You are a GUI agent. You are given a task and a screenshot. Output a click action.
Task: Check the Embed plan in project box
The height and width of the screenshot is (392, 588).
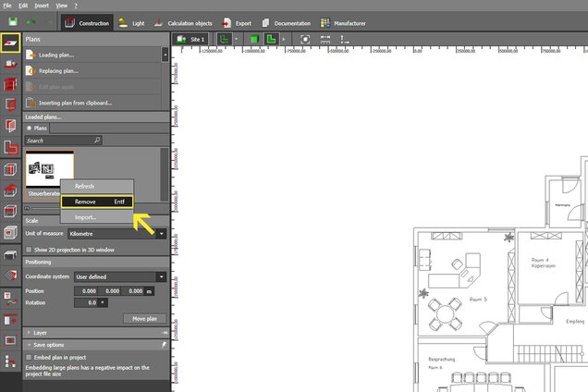29,357
